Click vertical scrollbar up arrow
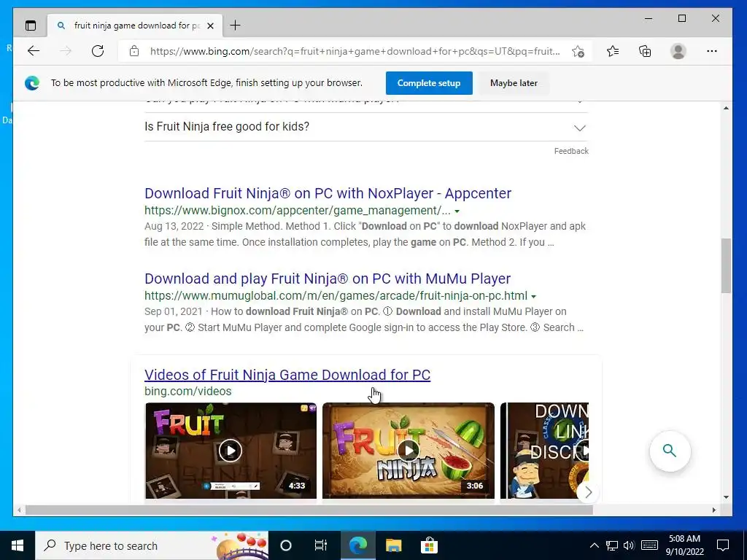The image size is (747, 560). [726, 108]
